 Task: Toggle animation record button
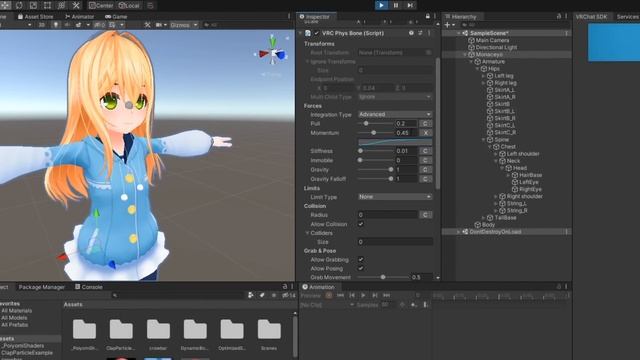[x=329, y=295]
